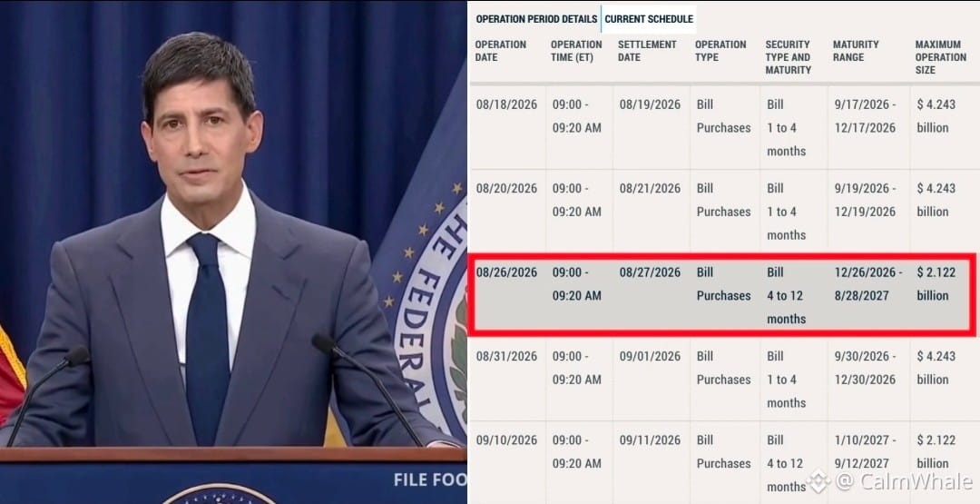Click the Operation Date column header
980x504 pixels.
coord(501,51)
